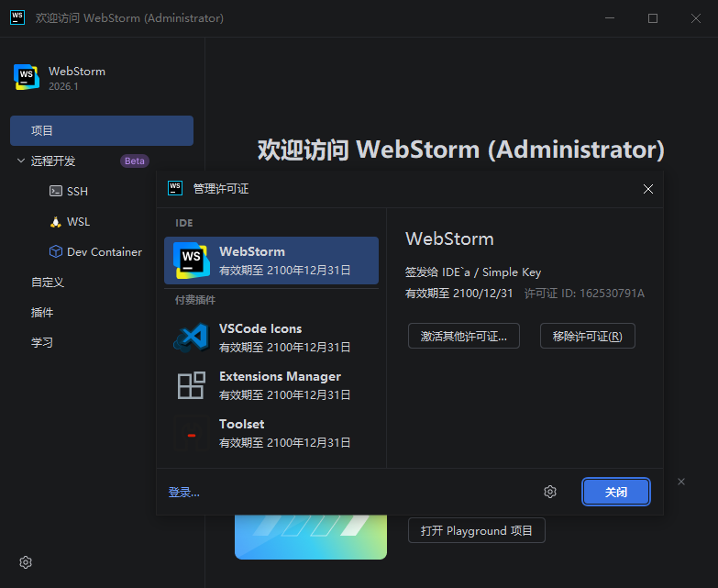Open settings gear at sidebar bottom
The image size is (718, 588).
(26, 562)
